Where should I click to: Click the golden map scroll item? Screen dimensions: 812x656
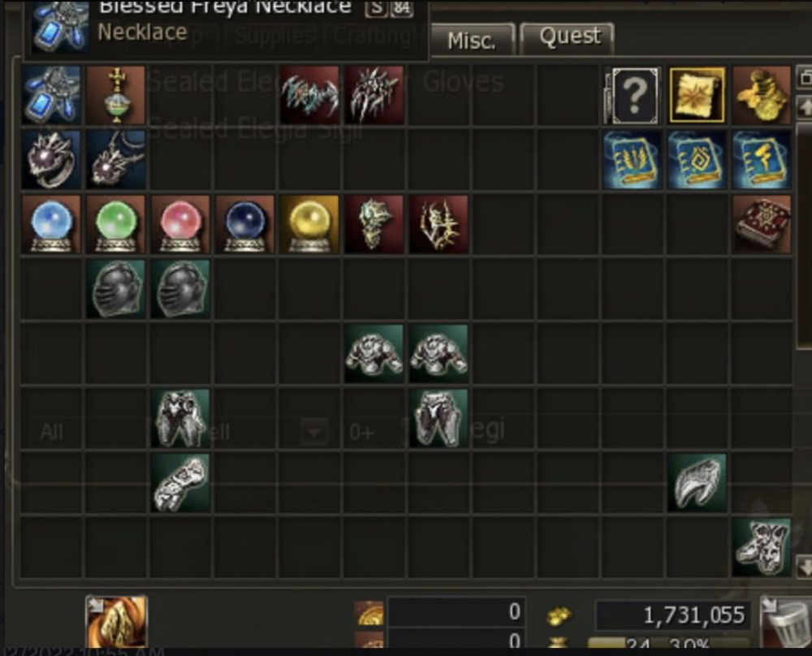pyautogui.click(x=697, y=95)
